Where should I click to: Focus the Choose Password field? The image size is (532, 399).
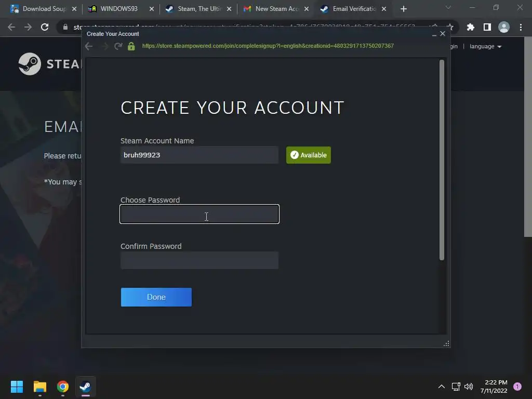[x=199, y=214]
